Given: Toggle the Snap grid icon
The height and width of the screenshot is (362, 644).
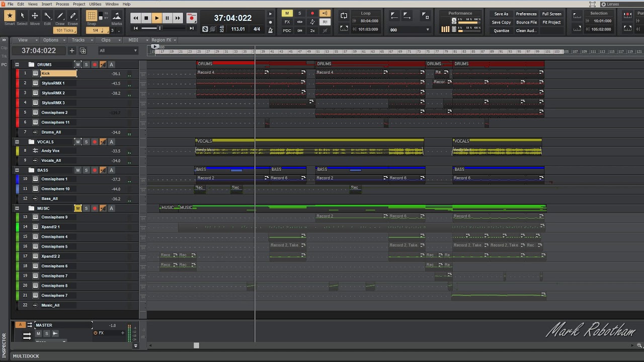Looking at the screenshot, I should tap(91, 16).
